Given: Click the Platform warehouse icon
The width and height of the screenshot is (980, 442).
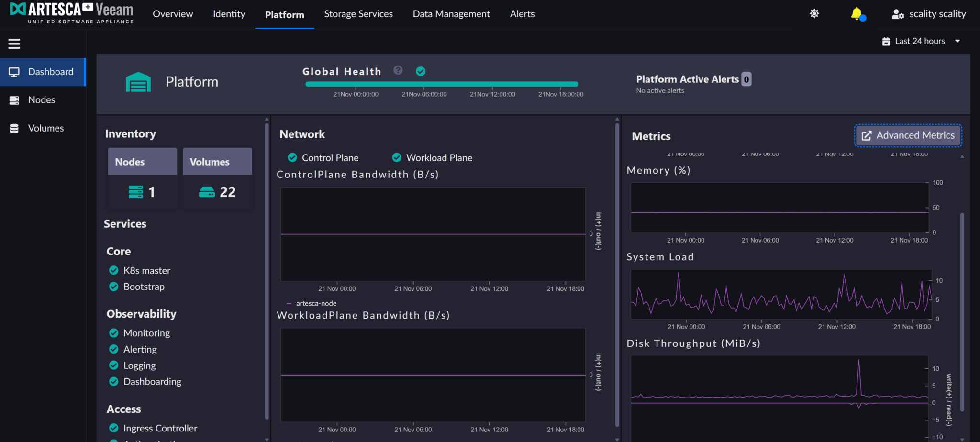Looking at the screenshot, I should tap(138, 82).
